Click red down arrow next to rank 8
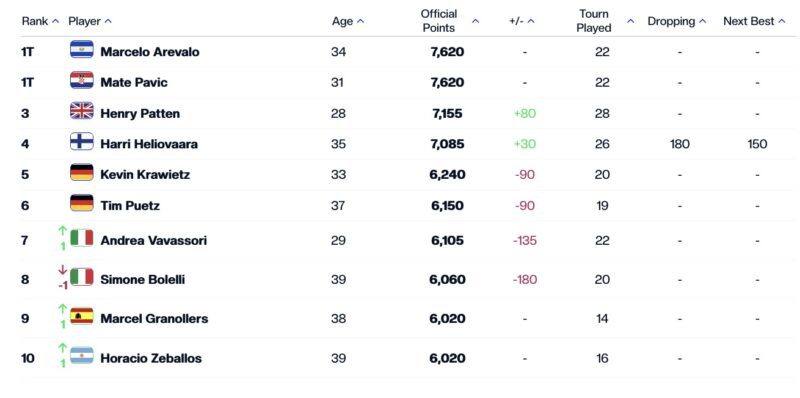 click(63, 270)
